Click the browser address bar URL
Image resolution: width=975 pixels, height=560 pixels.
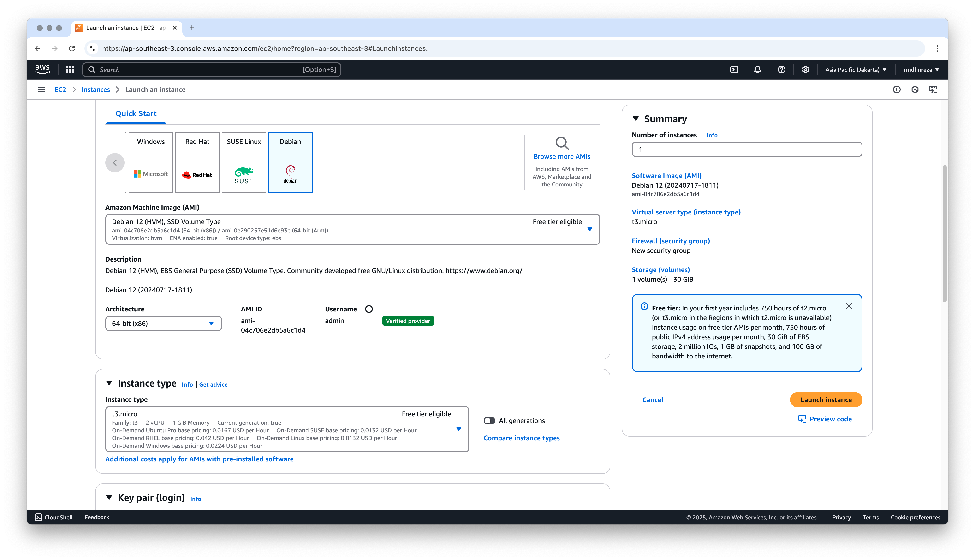[265, 48]
